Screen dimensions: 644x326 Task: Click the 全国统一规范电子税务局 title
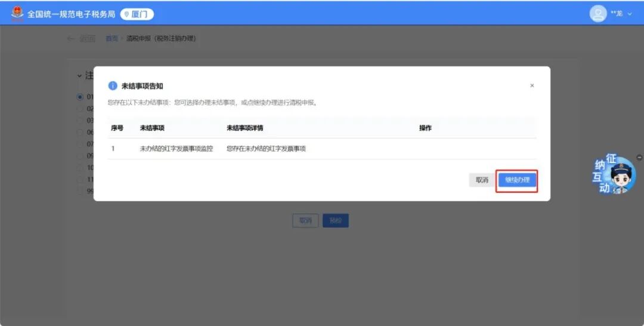71,14
